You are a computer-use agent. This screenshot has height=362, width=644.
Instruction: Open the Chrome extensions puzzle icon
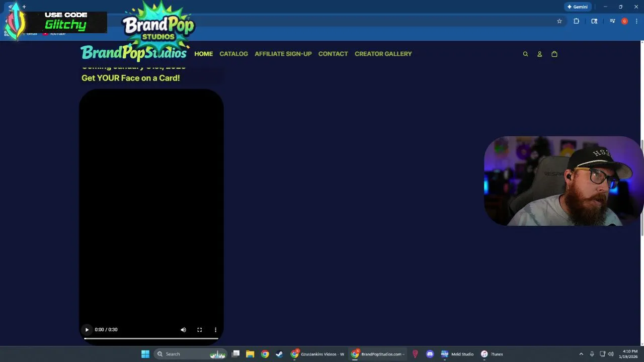tap(577, 21)
